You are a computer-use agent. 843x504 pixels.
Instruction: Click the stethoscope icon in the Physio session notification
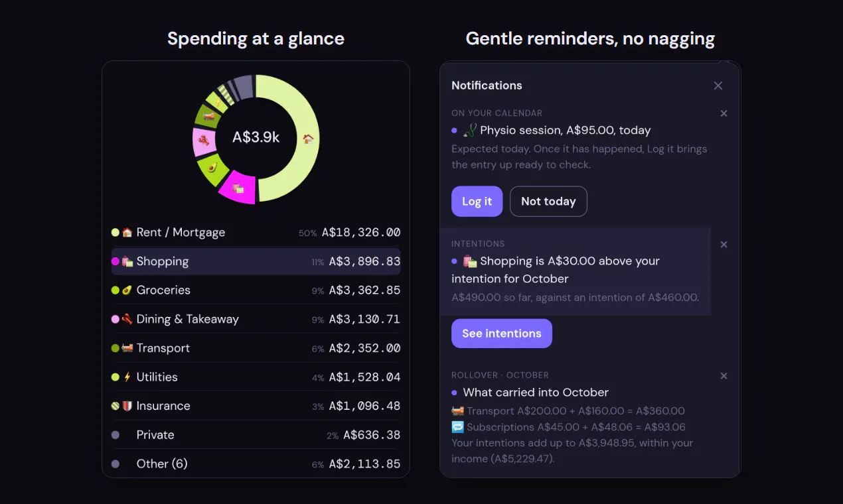tap(469, 131)
